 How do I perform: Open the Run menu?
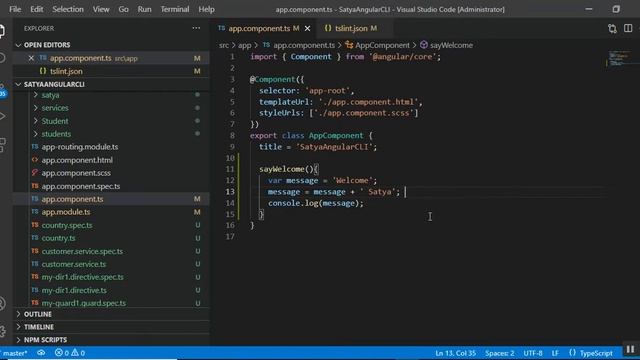[144, 9]
